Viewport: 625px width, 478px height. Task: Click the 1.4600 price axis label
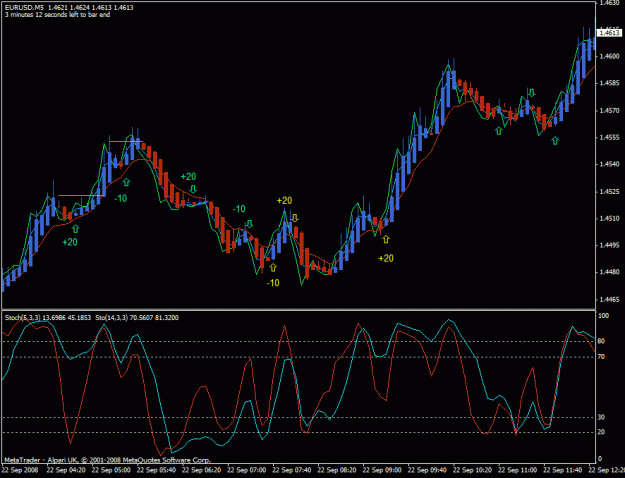(x=610, y=56)
